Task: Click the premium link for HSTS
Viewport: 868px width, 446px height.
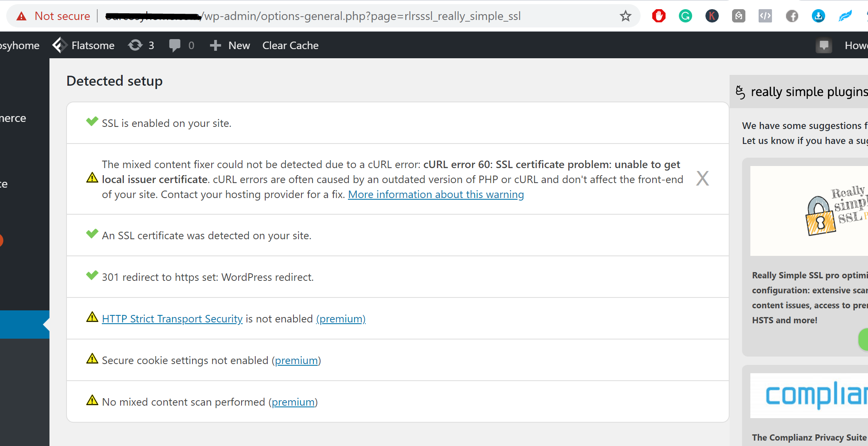Action: (341, 319)
